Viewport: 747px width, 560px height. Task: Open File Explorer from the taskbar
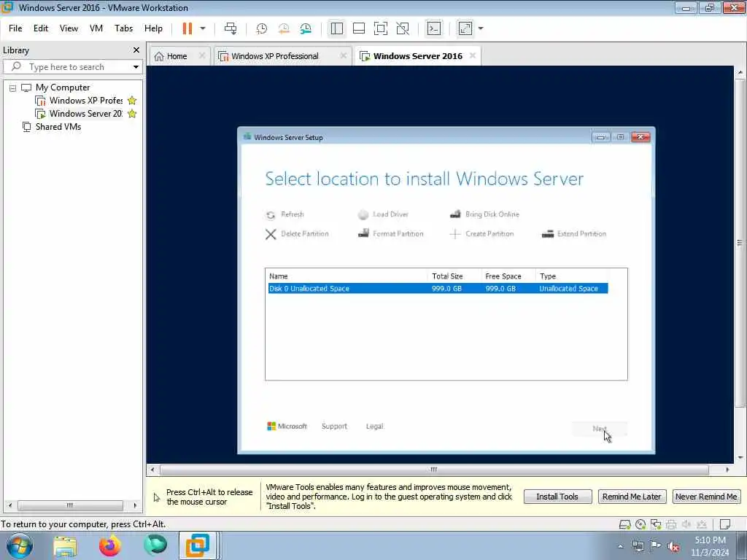click(65, 546)
